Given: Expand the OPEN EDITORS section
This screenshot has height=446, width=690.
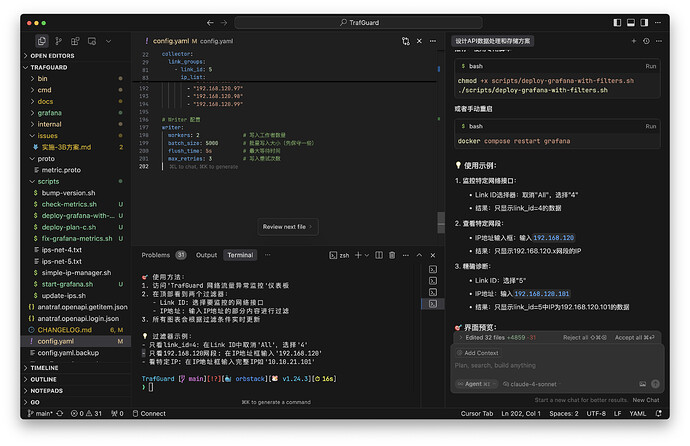Looking at the screenshot, I should point(51,56).
